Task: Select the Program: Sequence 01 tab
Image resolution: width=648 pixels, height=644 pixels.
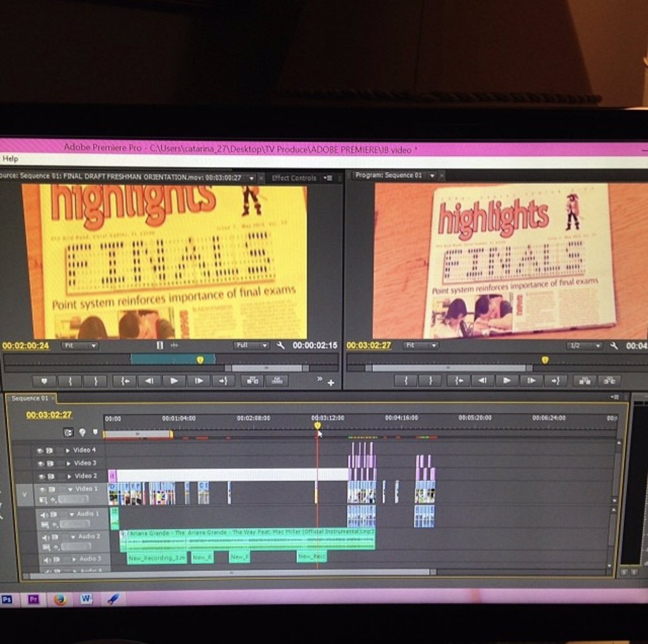Action: (389, 175)
